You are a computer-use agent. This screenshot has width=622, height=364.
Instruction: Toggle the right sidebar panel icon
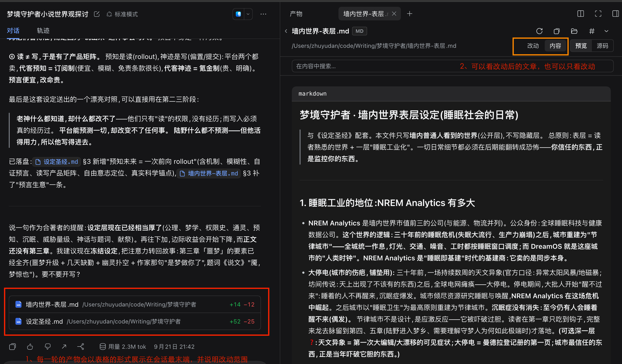pyautogui.click(x=616, y=14)
